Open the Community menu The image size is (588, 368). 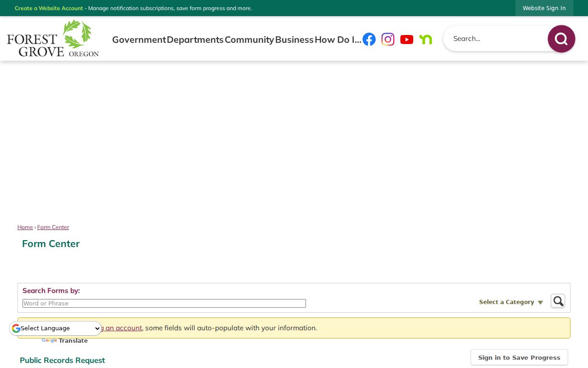pyautogui.click(x=249, y=40)
